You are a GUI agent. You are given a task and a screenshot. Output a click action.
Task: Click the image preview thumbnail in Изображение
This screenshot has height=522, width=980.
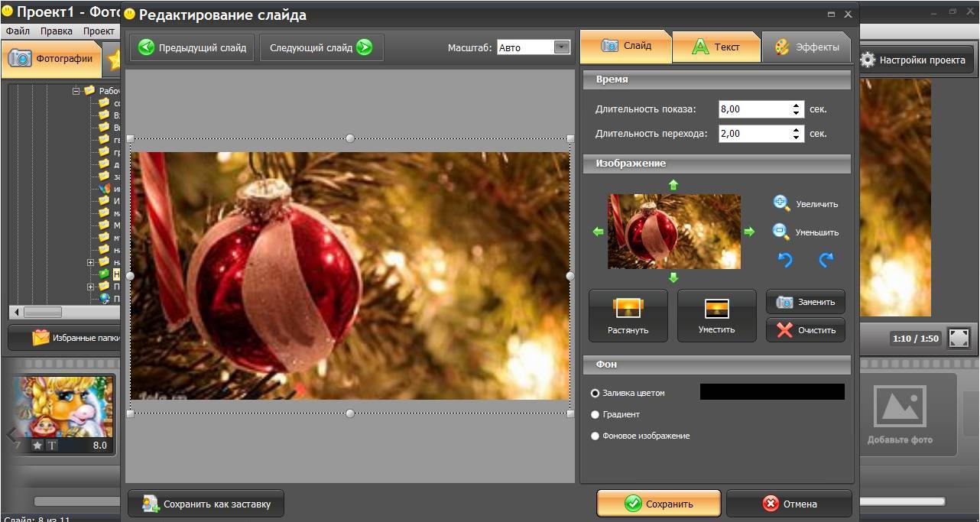[x=673, y=232]
